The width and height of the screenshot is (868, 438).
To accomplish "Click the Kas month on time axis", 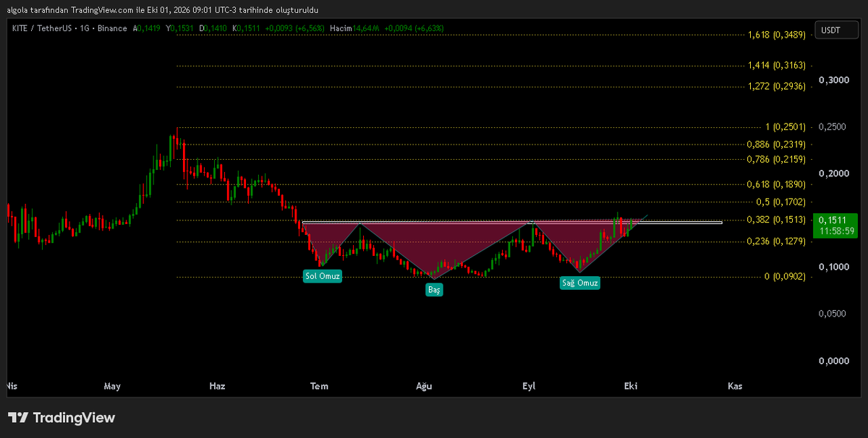I will pos(735,386).
